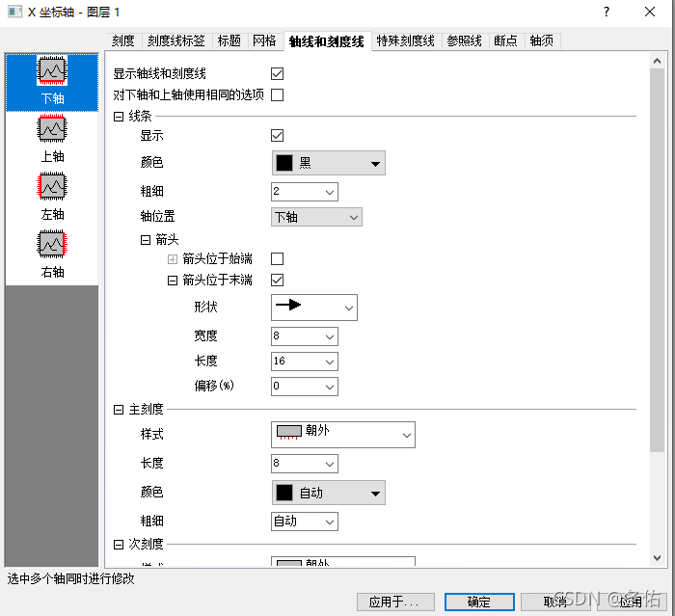The width and height of the screenshot is (675, 616).
Task: Switch to the 刻度线标签 tab
Action: (x=176, y=40)
